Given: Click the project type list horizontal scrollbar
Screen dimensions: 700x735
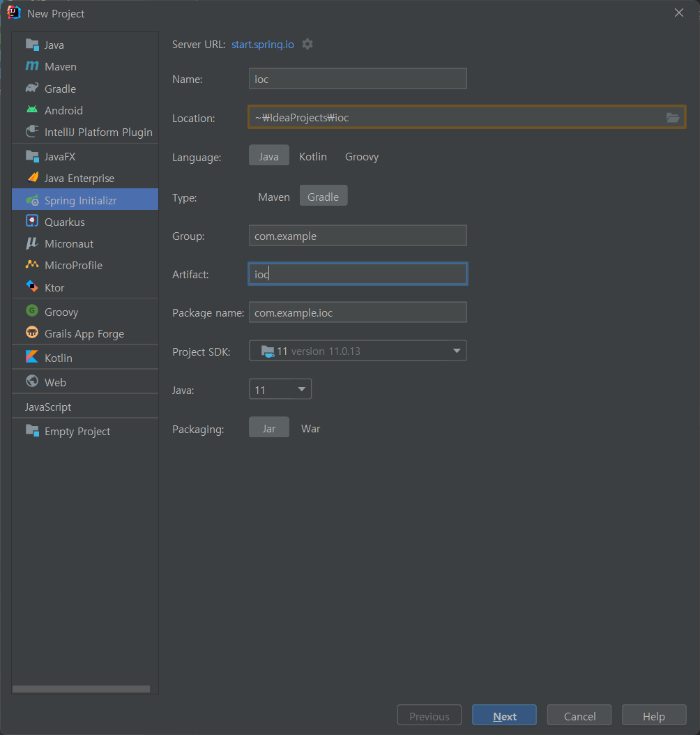Looking at the screenshot, I should click(81, 688).
